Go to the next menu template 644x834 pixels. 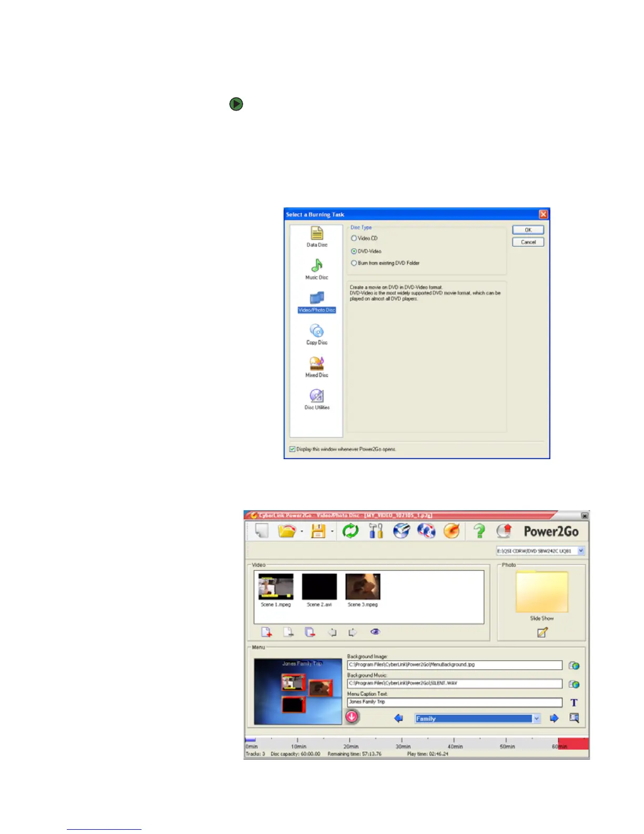pos(554,718)
